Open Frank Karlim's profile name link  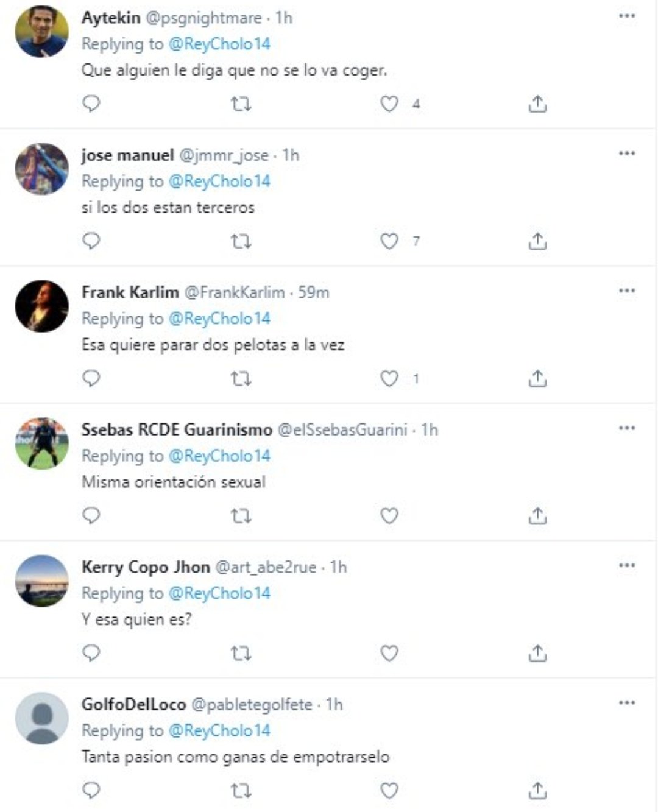130,292
